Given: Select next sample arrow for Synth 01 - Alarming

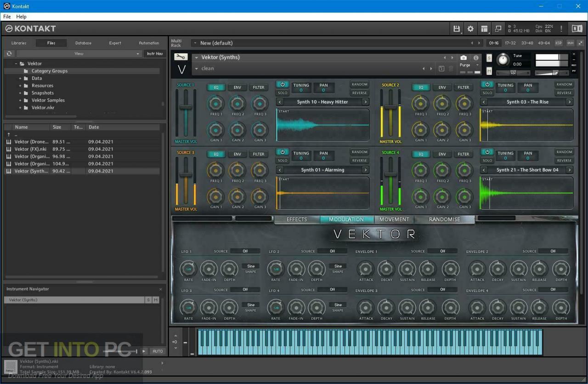Looking at the screenshot, I should (x=366, y=170).
